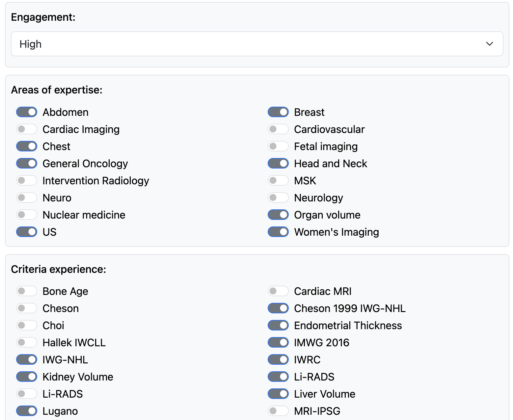Turn off the Endometrial Thickness toggle
Screen dimensions: 513x420
click(x=278, y=325)
